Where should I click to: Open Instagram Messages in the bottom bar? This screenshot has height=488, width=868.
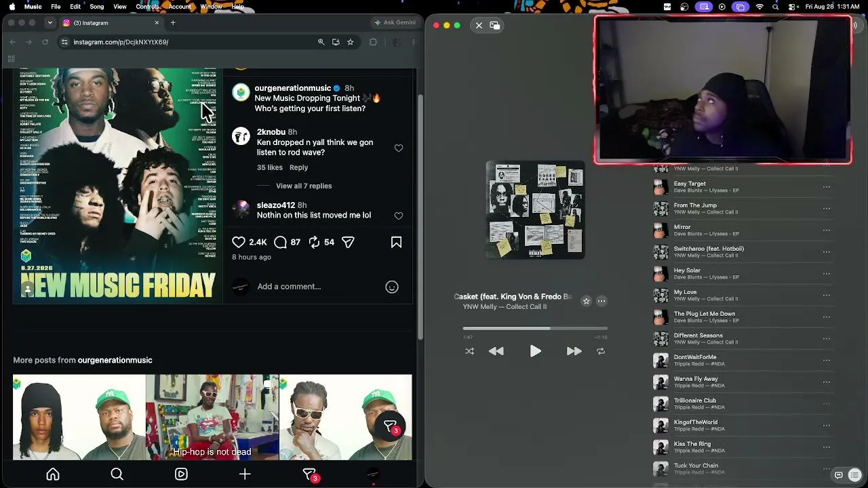point(309,474)
